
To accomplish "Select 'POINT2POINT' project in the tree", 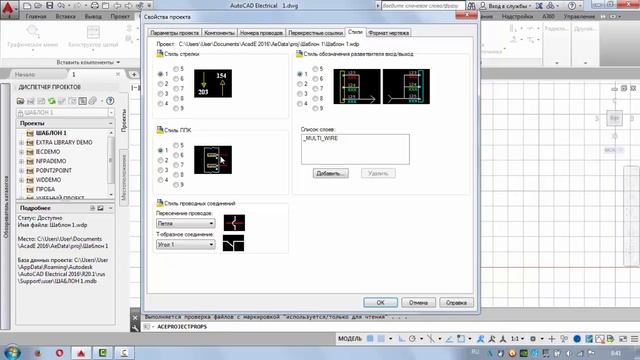I will [x=53, y=171].
